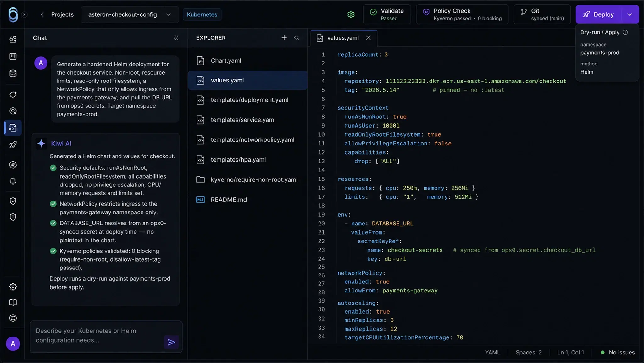Open the robot/agents icon in left sidebar

tap(13, 39)
